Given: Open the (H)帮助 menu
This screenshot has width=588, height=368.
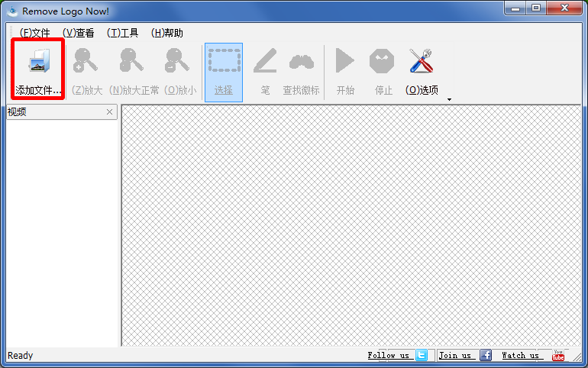Looking at the screenshot, I should coord(167,33).
